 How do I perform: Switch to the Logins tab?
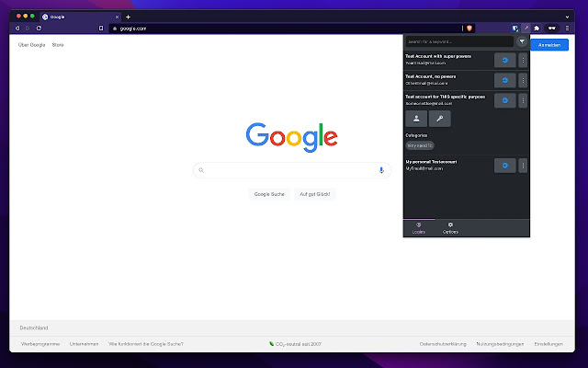tap(419, 228)
